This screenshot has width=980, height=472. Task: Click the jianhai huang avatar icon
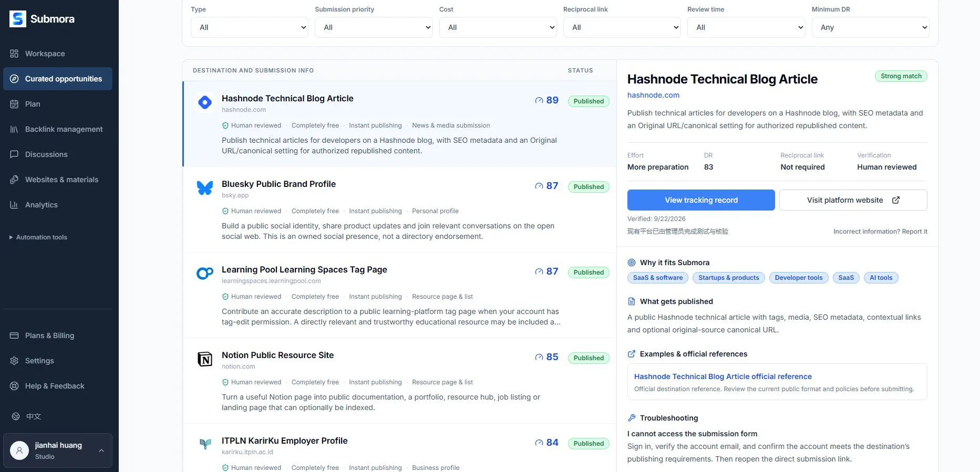click(19, 450)
